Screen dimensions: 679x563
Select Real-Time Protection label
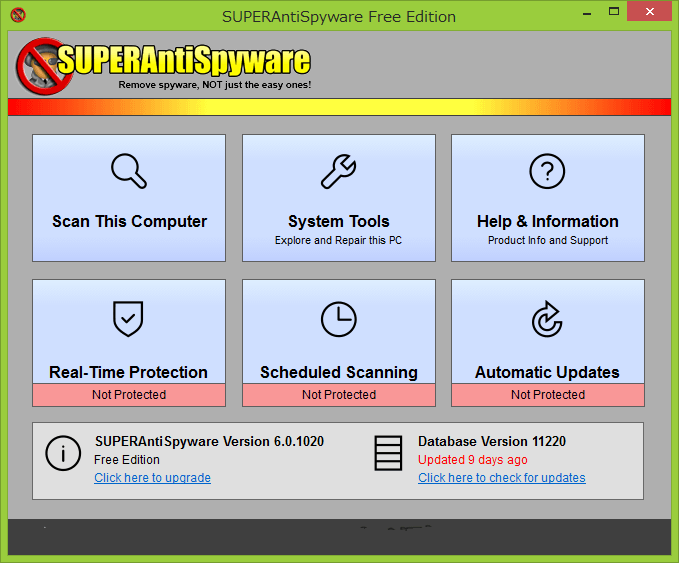coord(128,372)
